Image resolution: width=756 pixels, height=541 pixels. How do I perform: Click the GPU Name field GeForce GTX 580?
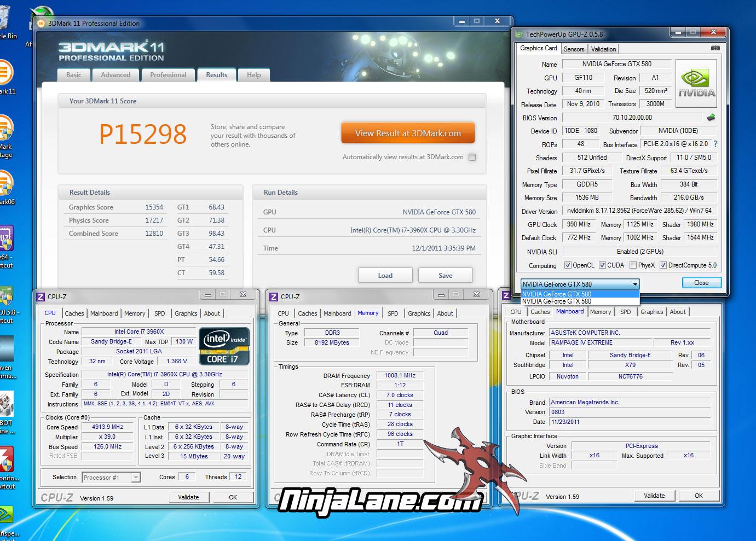click(616, 64)
